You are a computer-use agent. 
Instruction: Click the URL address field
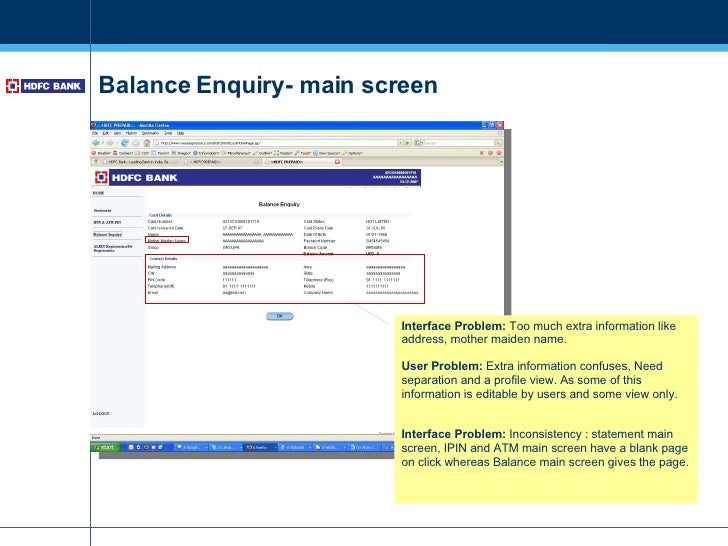(x=275, y=143)
